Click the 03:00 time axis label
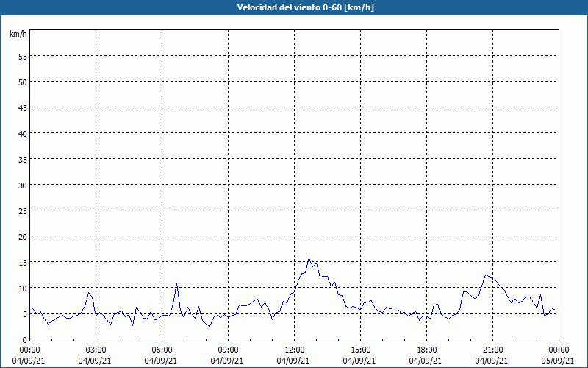Viewport: 588px width, 368px height. (96, 350)
